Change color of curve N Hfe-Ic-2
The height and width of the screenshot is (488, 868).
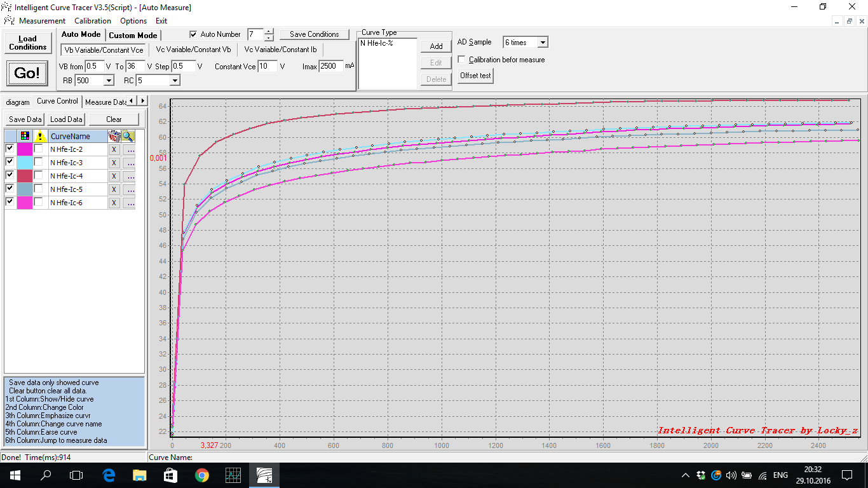pyautogui.click(x=25, y=149)
